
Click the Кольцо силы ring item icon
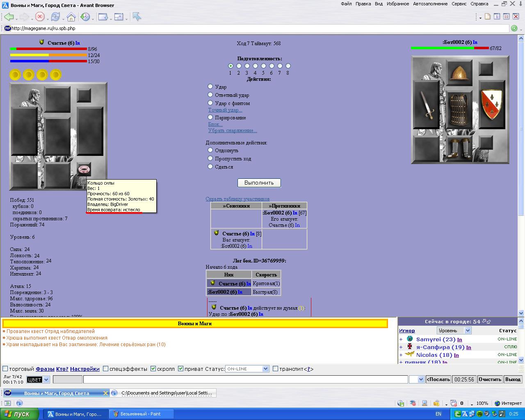point(84,169)
